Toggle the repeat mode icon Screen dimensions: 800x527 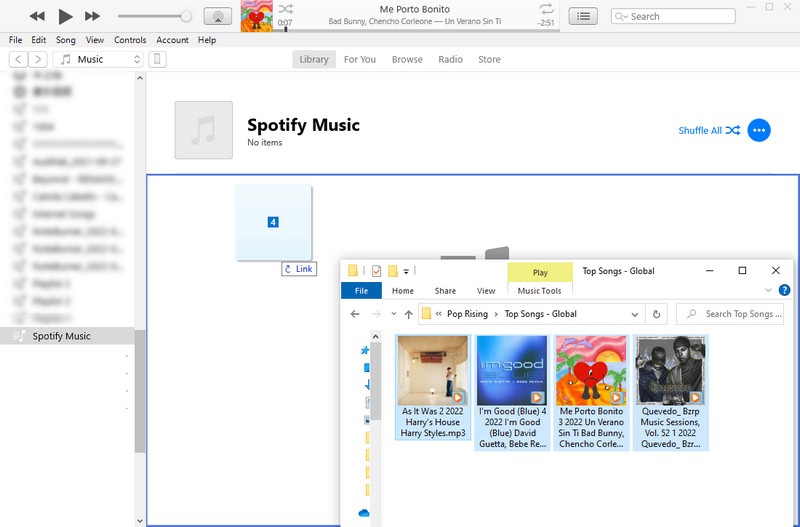click(x=546, y=9)
